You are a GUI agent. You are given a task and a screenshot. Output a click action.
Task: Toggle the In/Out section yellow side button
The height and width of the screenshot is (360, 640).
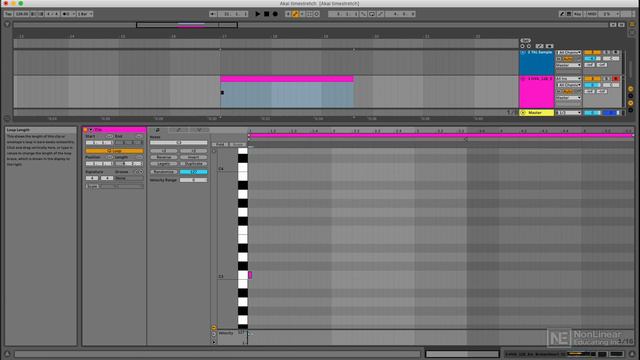pos(631,89)
